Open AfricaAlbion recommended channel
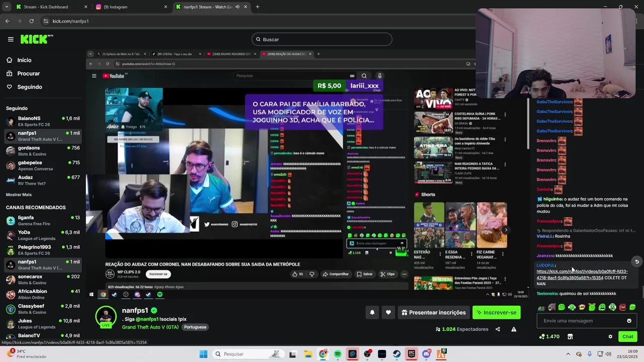Screen dimensions: 644x362 point(43,294)
